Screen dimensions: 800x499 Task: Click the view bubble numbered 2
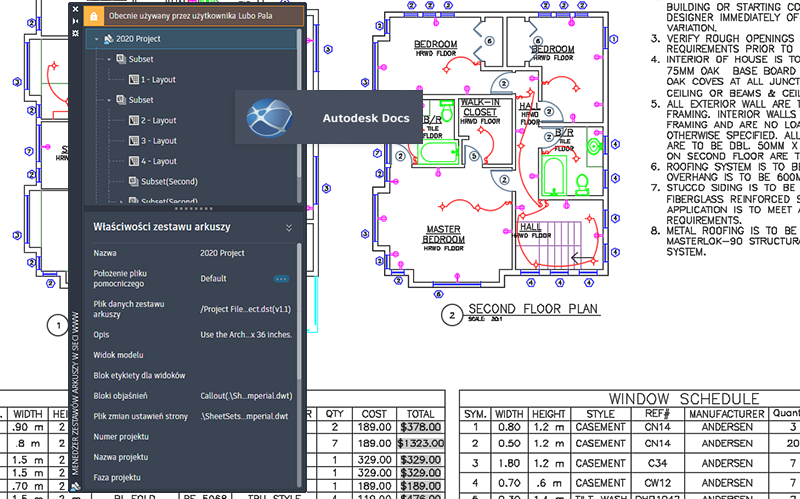[x=452, y=315]
